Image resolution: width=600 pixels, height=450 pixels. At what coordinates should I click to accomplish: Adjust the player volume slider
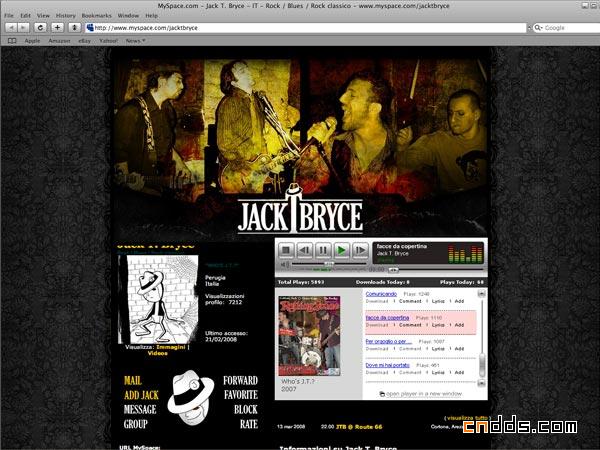329,264
